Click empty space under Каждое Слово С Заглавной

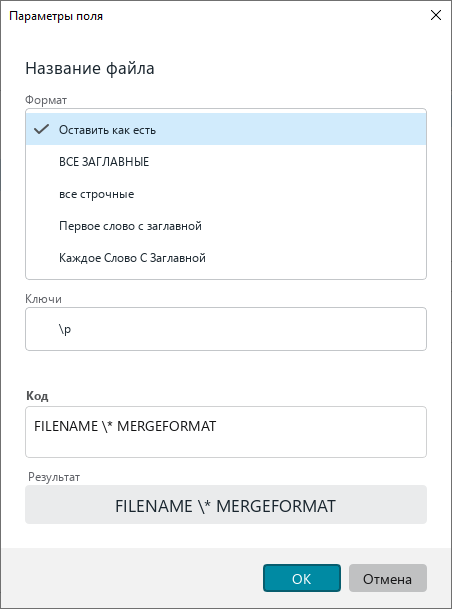coord(226,276)
